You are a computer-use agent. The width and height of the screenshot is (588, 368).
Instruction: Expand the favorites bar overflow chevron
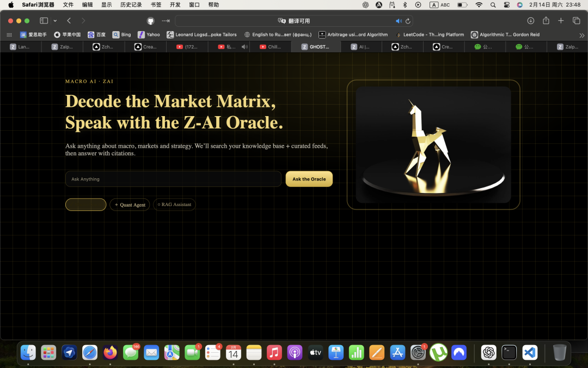click(x=581, y=35)
